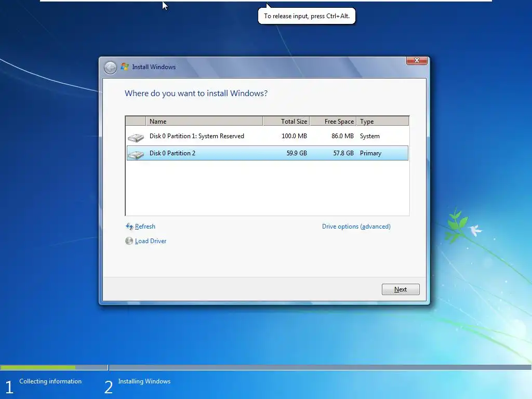Open the Load Driver link
Viewport: 532px width, 399px height.
pos(151,241)
